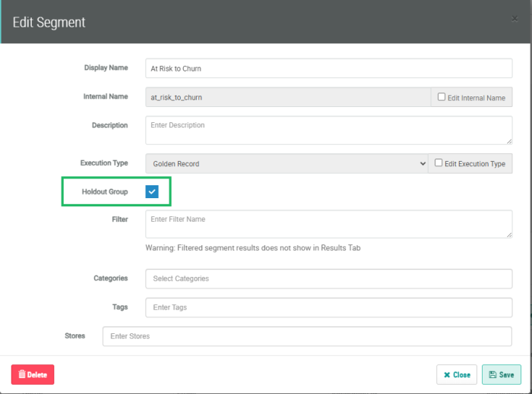
Task: Click the Holdout Group label text
Action: pyautogui.click(x=105, y=192)
